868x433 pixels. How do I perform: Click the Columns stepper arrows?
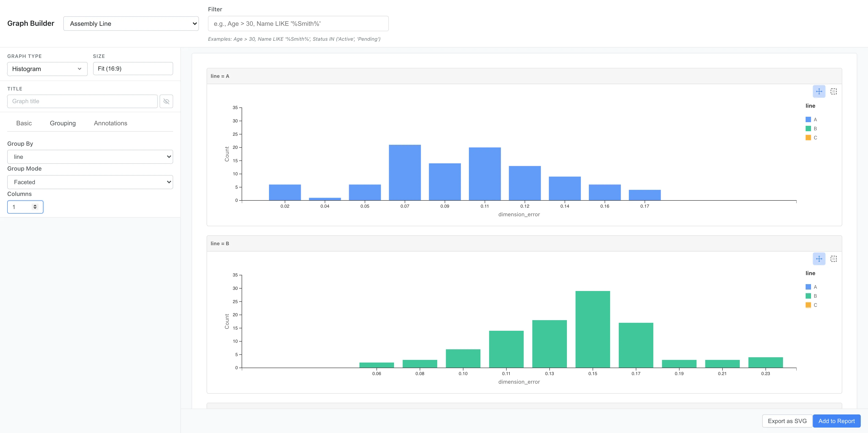[x=35, y=207]
